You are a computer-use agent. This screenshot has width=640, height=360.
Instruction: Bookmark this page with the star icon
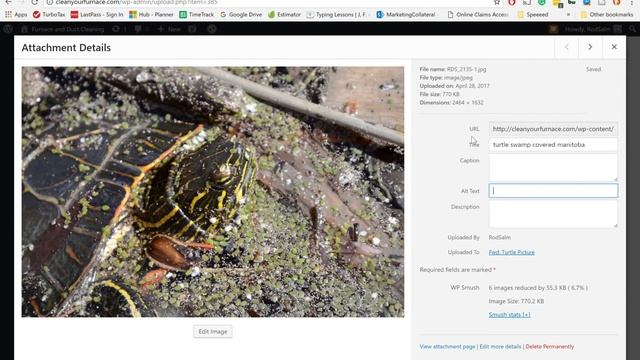(497, 2)
